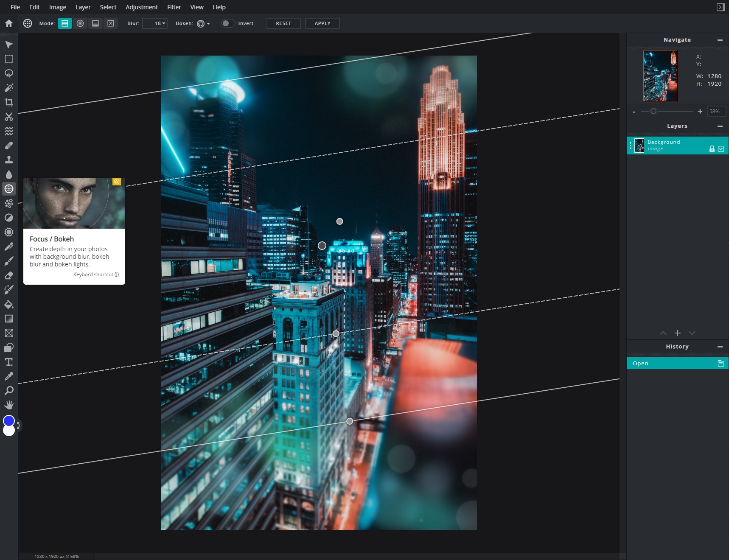Open the Filter menu
This screenshot has width=729, height=560.
[x=174, y=7]
